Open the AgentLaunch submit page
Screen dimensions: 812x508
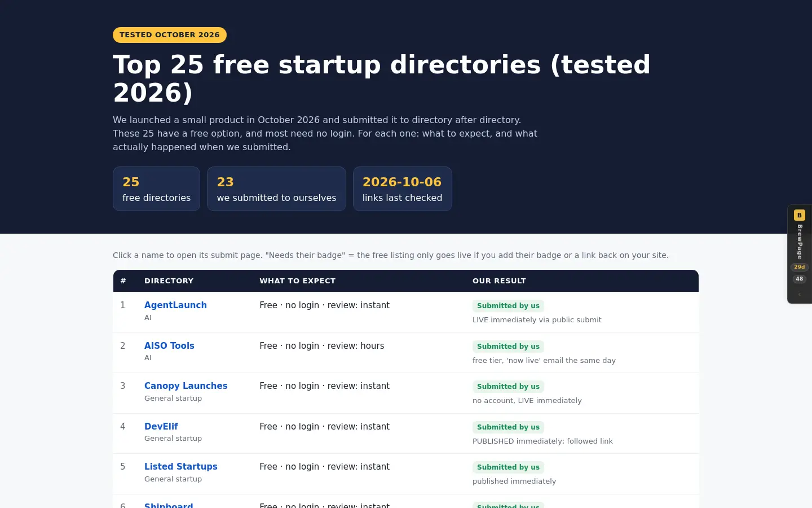tap(175, 305)
